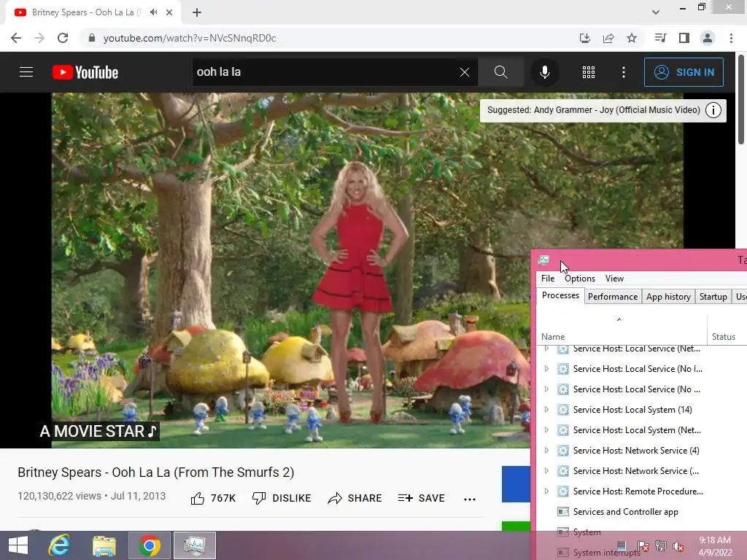Close the Britney Spears tab
747x560 pixels.
pyautogui.click(x=169, y=12)
